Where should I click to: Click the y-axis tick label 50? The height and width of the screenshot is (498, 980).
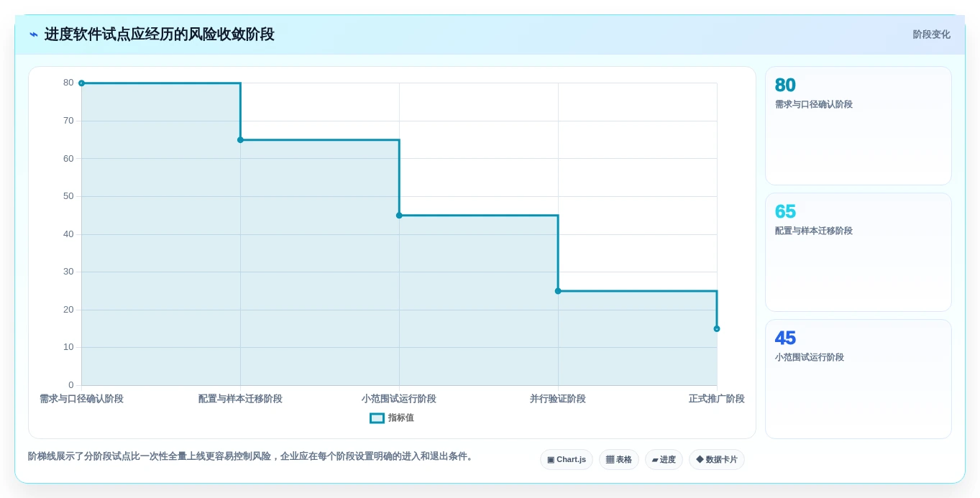click(68, 196)
